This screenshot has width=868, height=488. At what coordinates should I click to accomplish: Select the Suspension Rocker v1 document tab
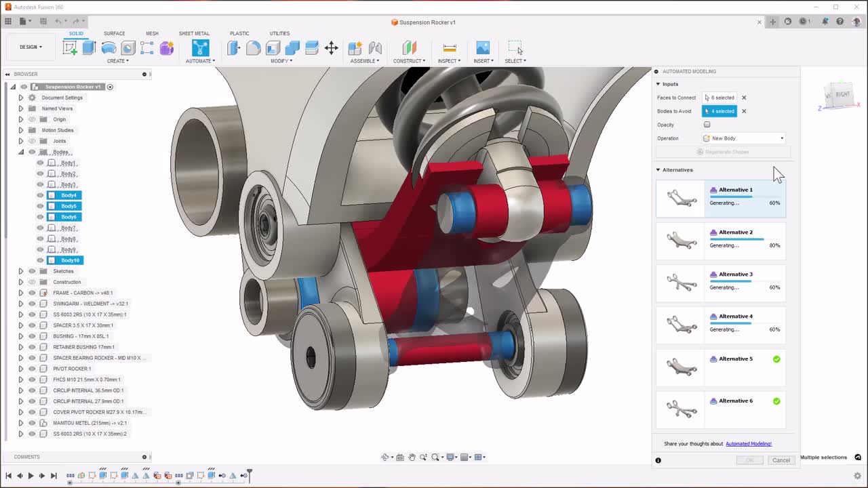click(x=423, y=22)
